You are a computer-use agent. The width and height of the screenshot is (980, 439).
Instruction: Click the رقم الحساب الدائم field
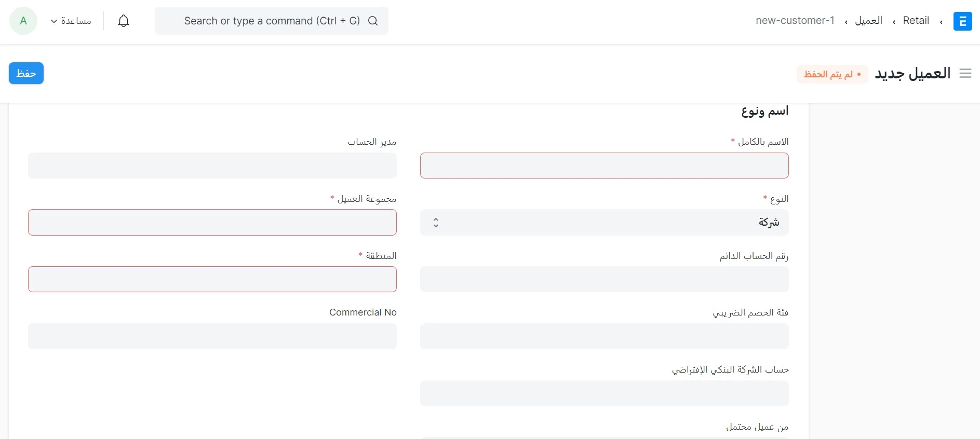point(604,279)
